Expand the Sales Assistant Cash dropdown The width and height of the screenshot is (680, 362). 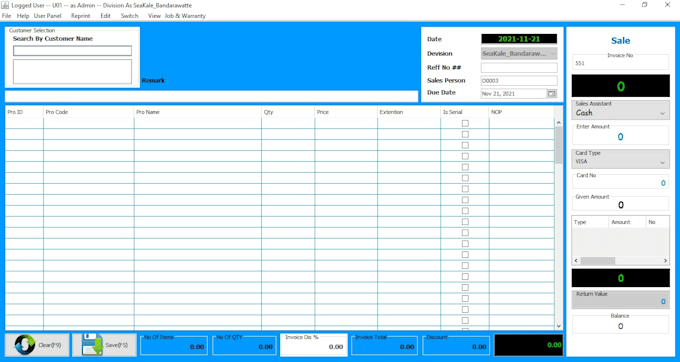pos(662,113)
